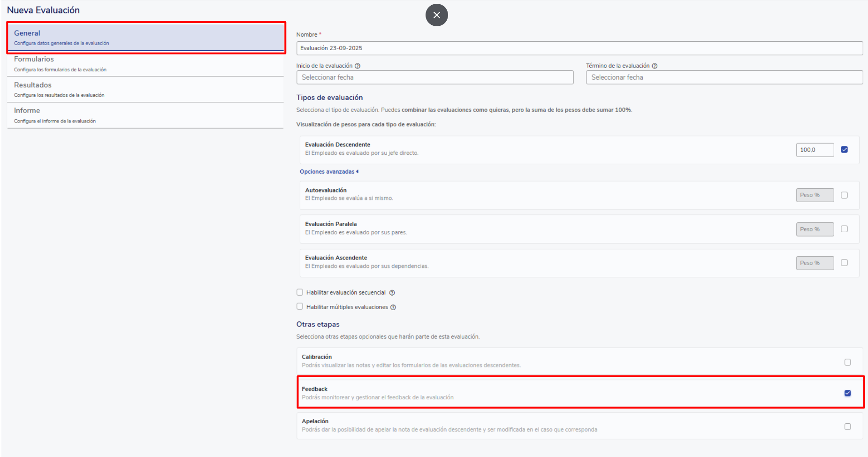Screen dimensions: 868x457
Task: Click help icon next to Habilitar múltiples evaluaciones
Action: click(x=393, y=307)
